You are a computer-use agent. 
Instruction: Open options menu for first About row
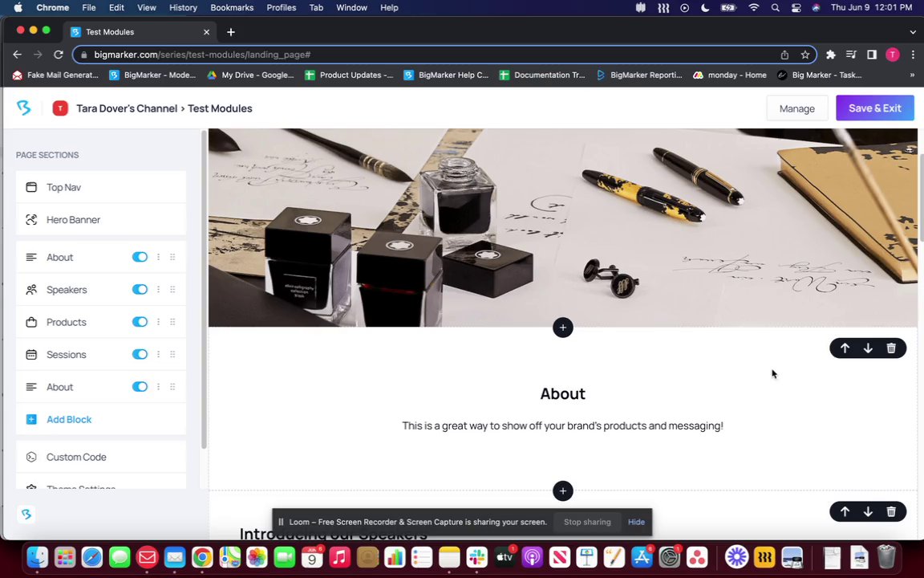coord(158,257)
